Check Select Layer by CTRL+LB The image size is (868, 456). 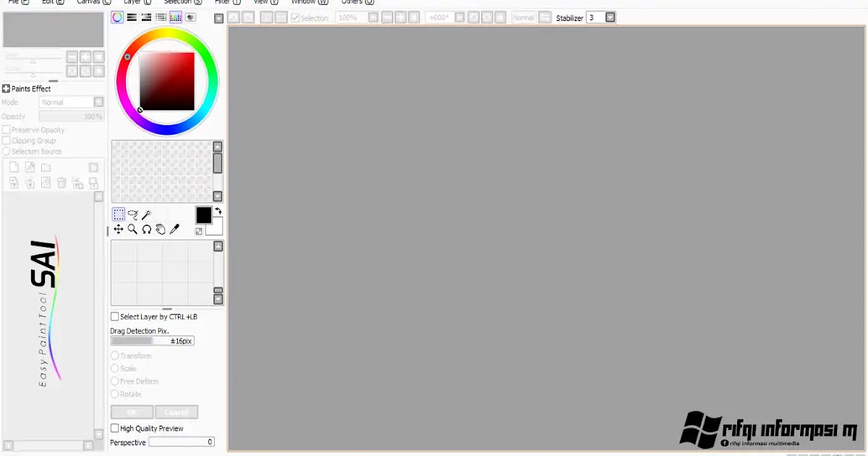[x=114, y=316]
